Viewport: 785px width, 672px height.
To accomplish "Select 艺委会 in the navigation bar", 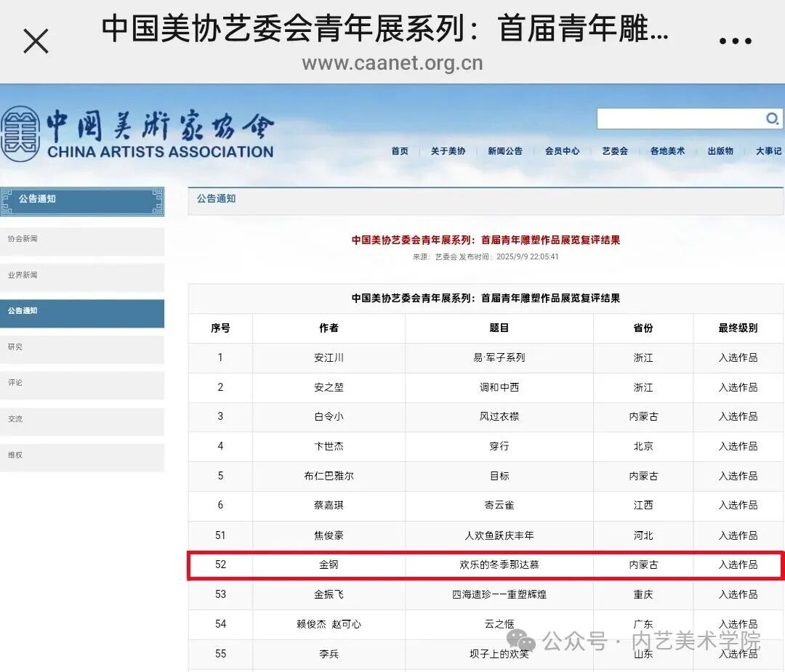I will point(615,151).
